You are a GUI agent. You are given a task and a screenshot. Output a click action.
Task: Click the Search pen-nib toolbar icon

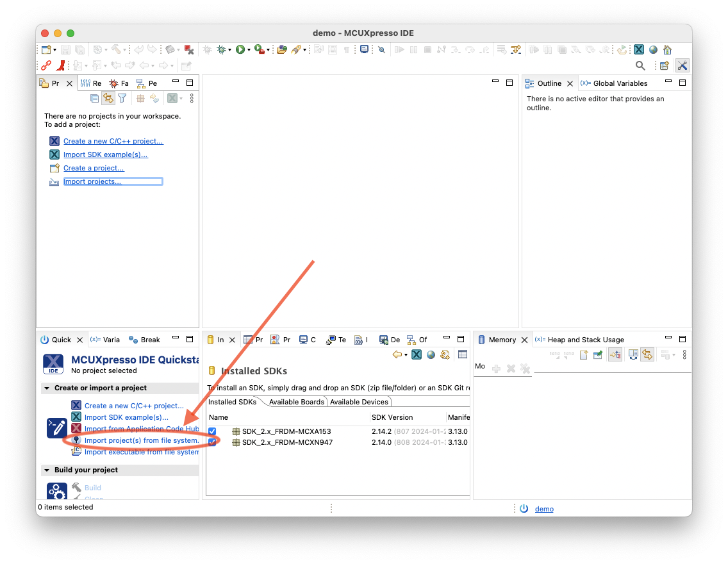click(x=296, y=49)
